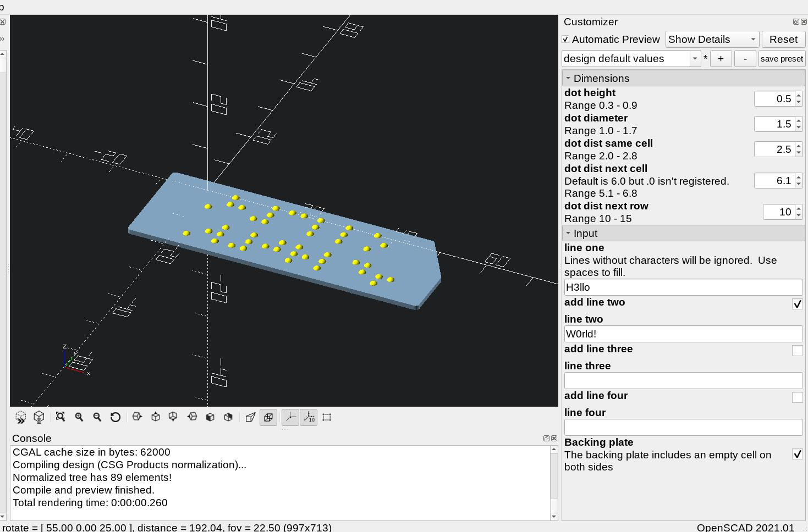The height and width of the screenshot is (532, 808).
Task: Uncheck Automatic Preview
Action: coord(566,39)
